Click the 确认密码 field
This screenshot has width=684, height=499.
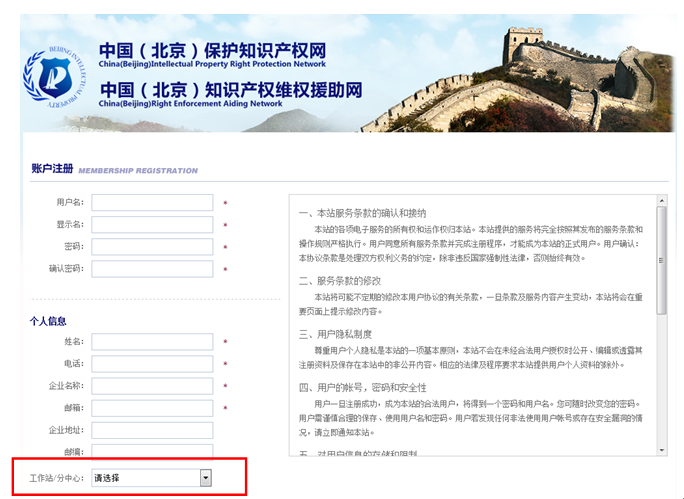[152, 269]
